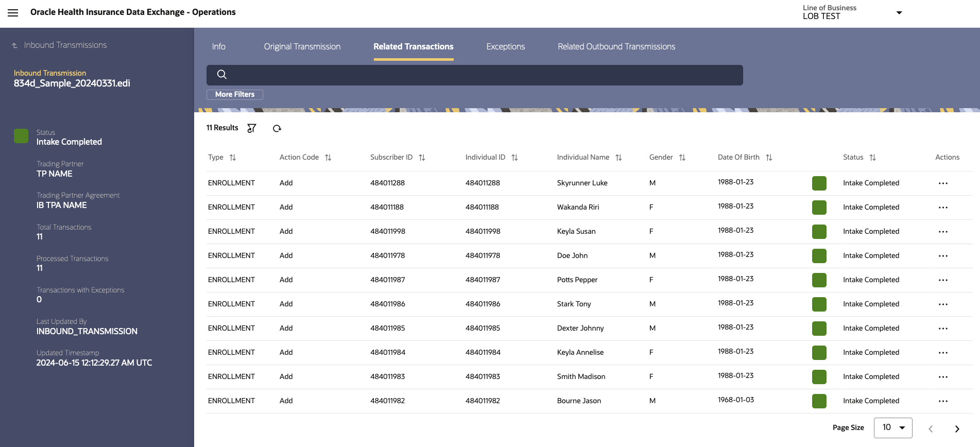Go to next results page
The width and height of the screenshot is (980, 447).
pos(957,428)
